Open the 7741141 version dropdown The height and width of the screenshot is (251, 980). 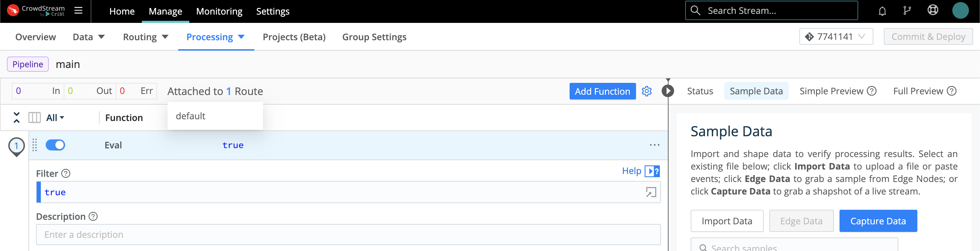tap(836, 36)
